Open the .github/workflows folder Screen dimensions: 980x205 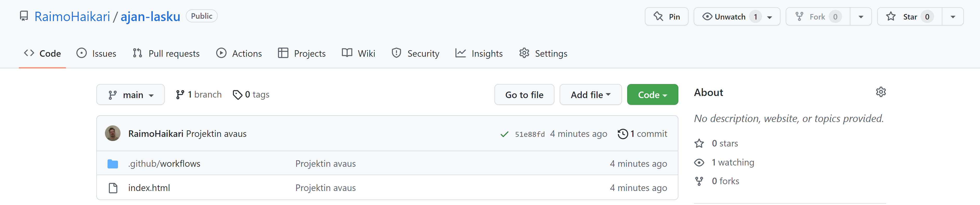[164, 163]
